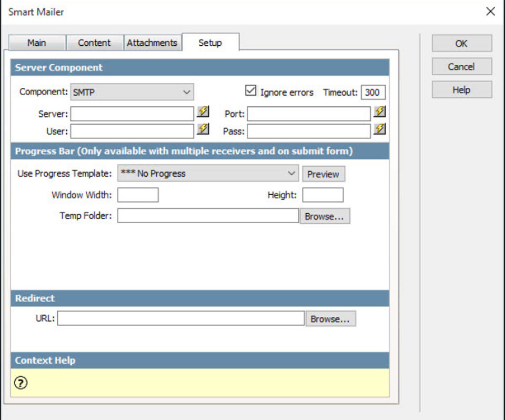Open the Use Progress Template dropdown
Viewport: 505px width, 420px height.
(x=208, y=173)
